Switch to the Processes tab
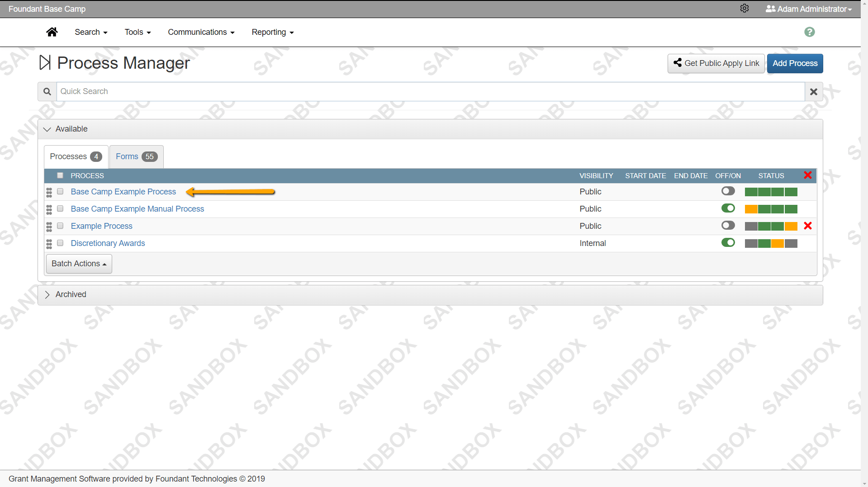 pyautogui.click(x=76, y=156)
